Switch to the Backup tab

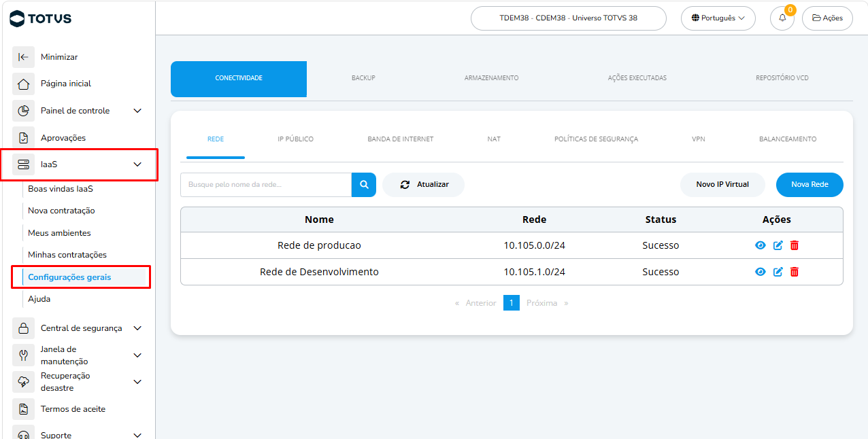coord(363,78)
